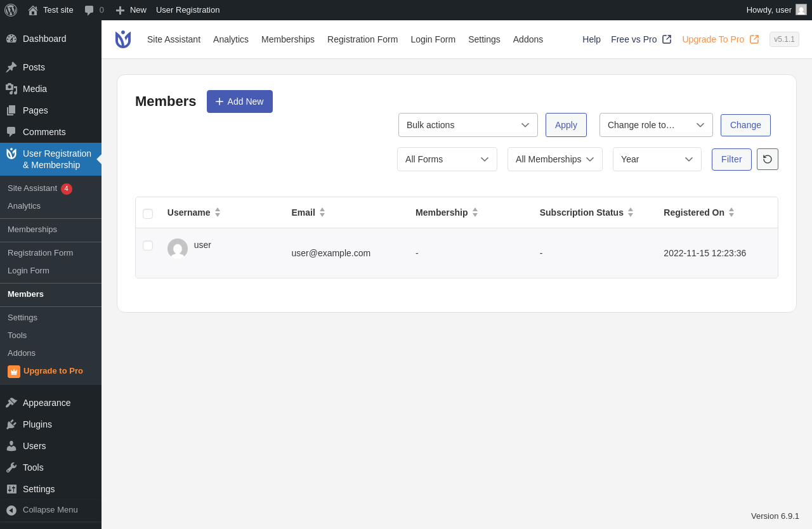Open the comments bubble icon in admin bar
The width and height of the screenshot is (812, 529).
[x=89, y=10]
